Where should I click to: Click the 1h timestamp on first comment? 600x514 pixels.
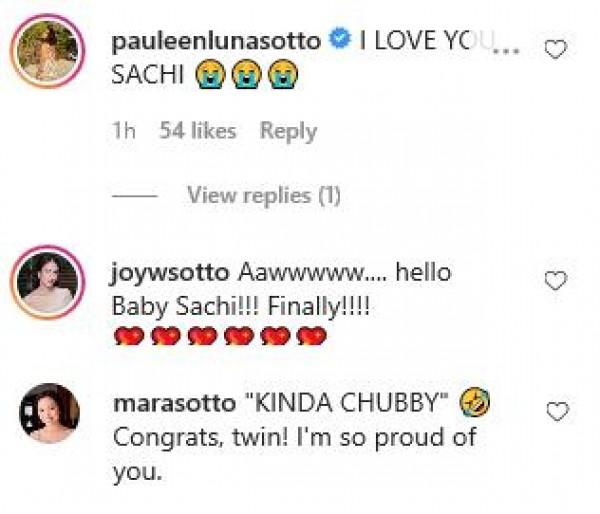[x=124, y=131]
